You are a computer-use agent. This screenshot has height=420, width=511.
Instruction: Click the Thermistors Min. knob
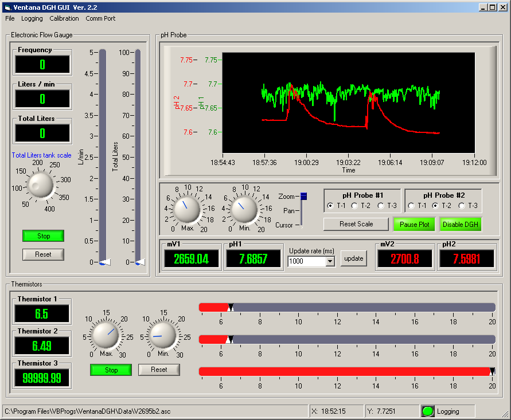tap(163, 335)
